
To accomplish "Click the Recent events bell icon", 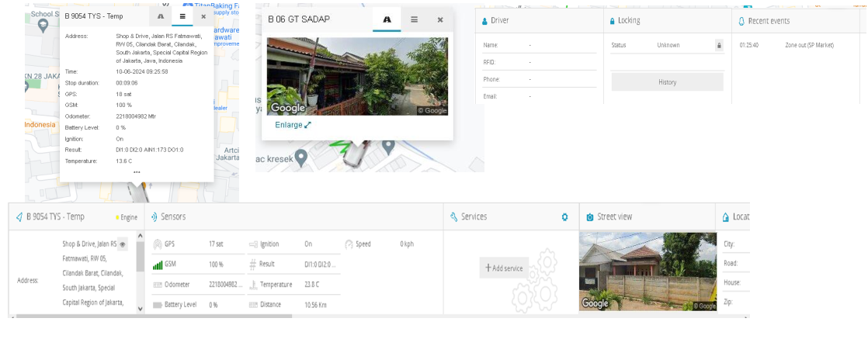I will click(741, 21).
